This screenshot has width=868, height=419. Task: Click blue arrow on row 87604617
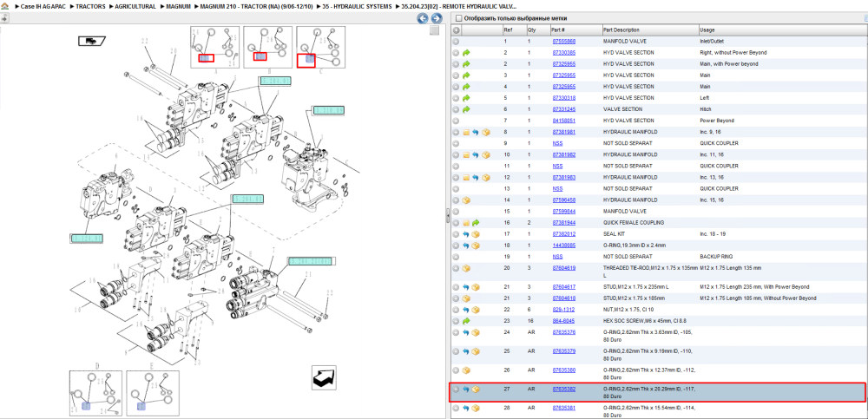[x=466, y=287]
